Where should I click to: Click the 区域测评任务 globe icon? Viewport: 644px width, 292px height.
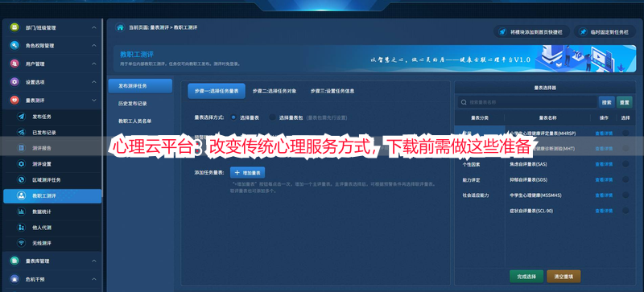tap(22, 180)
